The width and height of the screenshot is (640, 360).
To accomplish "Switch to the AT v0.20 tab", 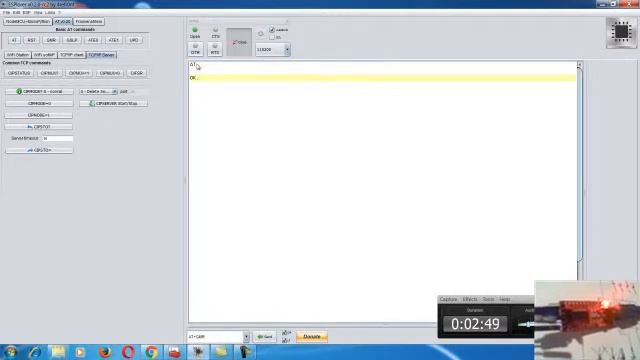I will (x=62, y=22).
